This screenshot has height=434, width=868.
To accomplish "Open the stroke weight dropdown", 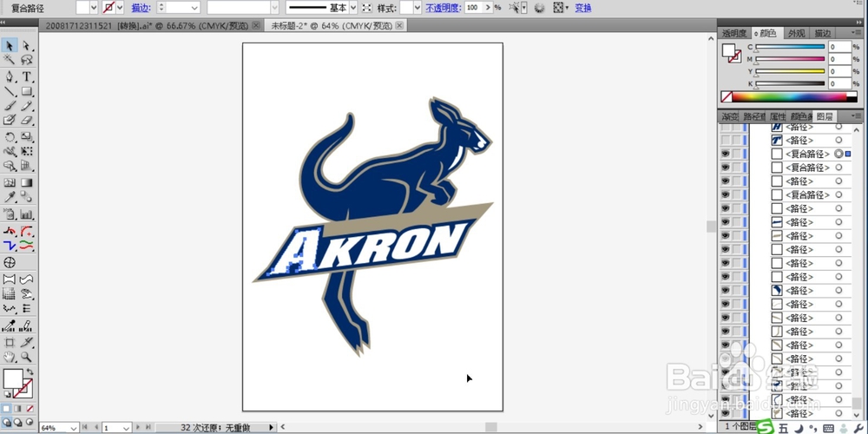I will click(194, 8).
